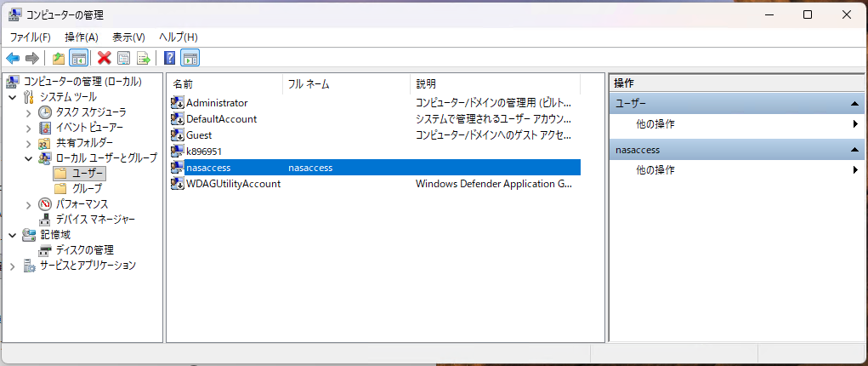
Task: Select デバイス マネージャー in the tree
Action: 94,220
